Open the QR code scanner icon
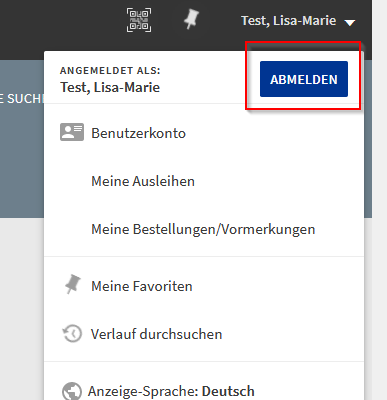The height and width of the screenshot is (400, 387). 139,20
